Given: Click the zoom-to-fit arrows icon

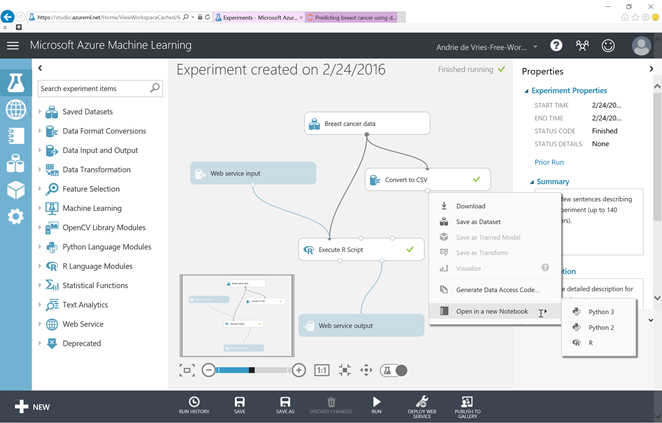Looking at the screenshot, I should pos(345,370).
